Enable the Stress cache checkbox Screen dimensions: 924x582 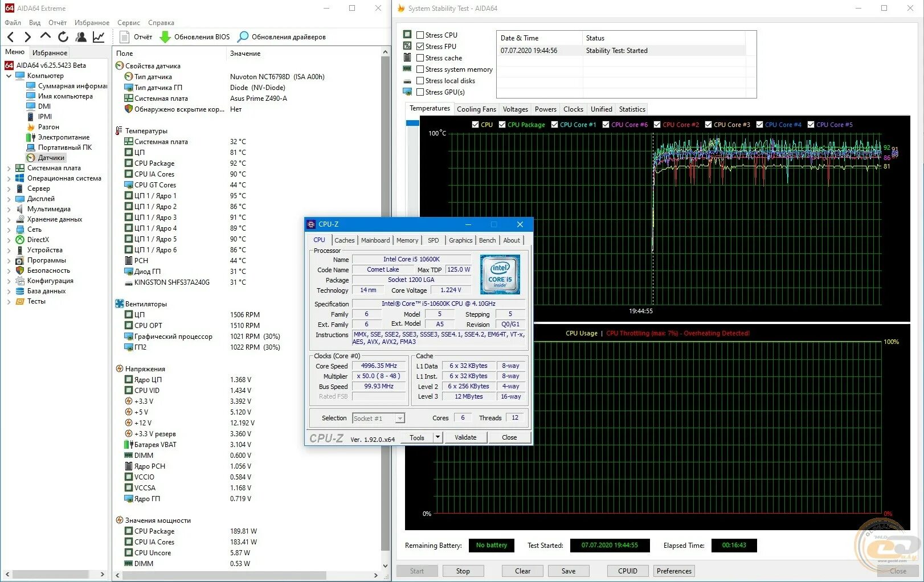[x=420, y=58]
